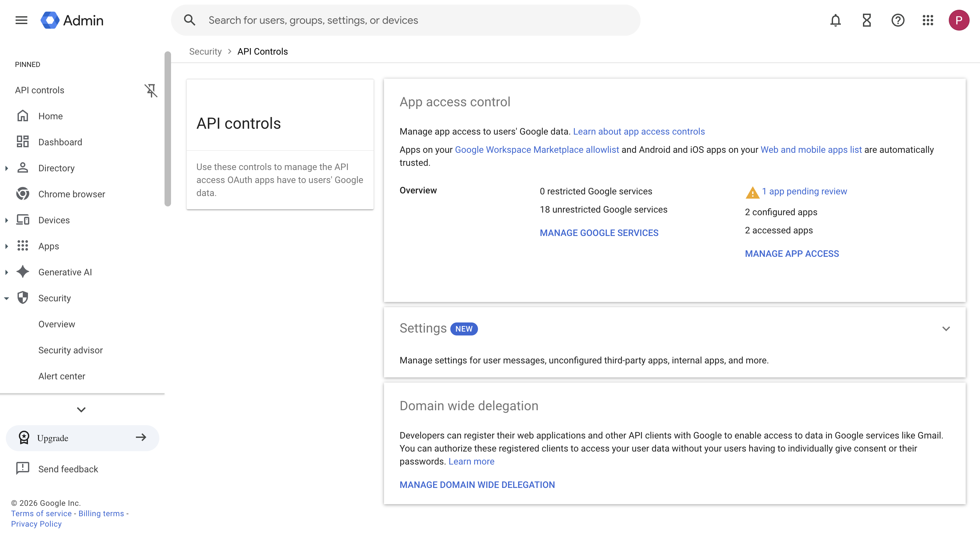This screenshot has height=537, width=980.
Task: Click the Send feedback icon
Action: tap(23, 468)
